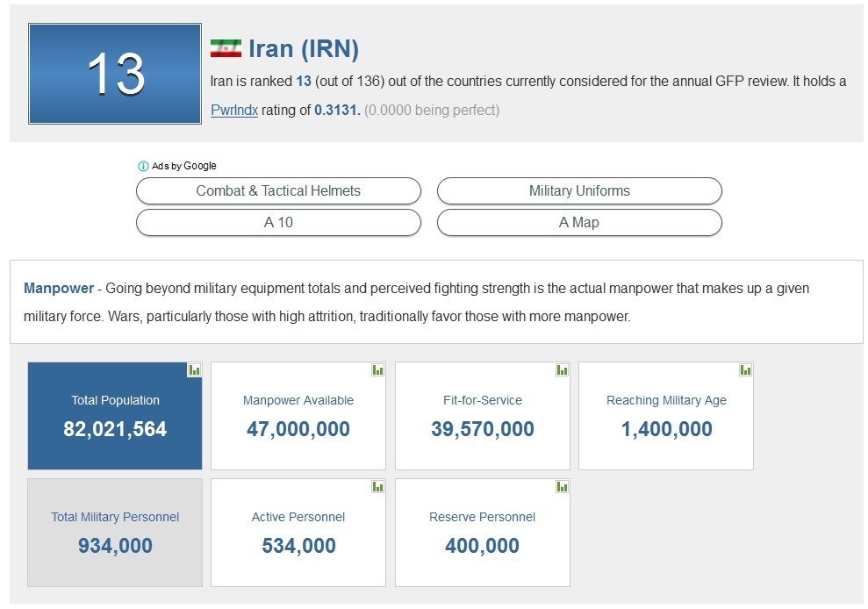This screenshot has width=868, height=609.
Task: Click the Ads by Google info icon
Action: [x=143, y=166]
